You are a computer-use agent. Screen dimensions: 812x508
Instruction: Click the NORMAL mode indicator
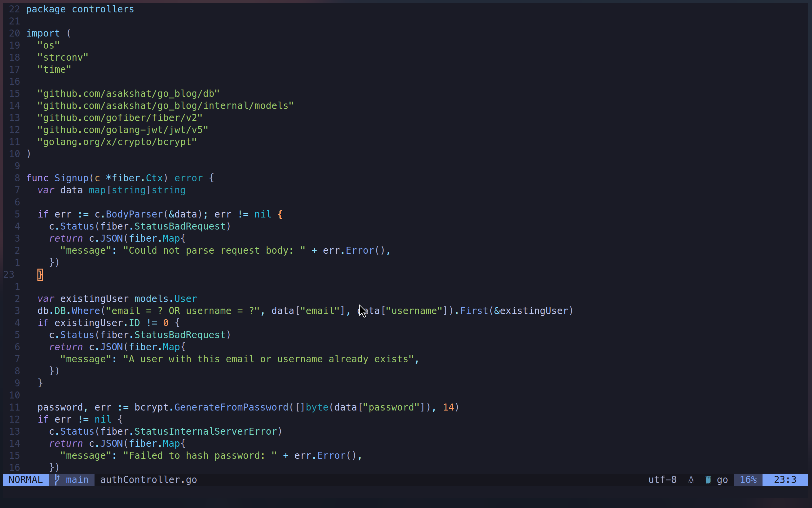click(25, 479)
